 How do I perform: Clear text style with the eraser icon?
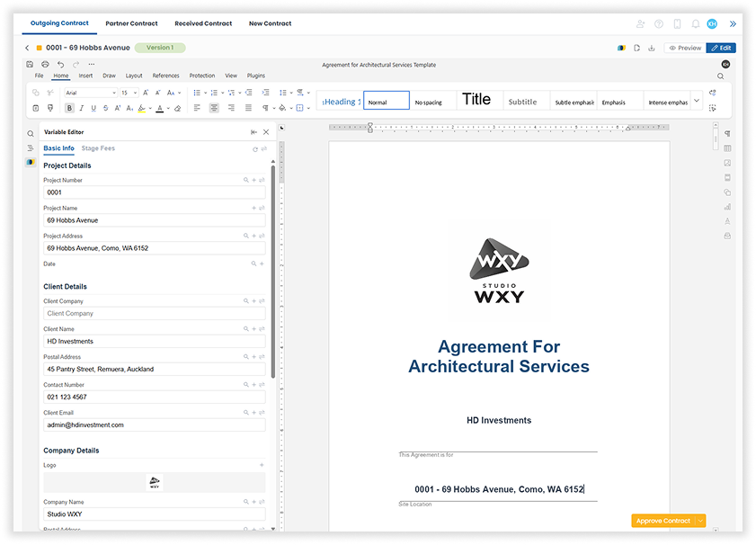pyautogui.click(x=177, y=108)
